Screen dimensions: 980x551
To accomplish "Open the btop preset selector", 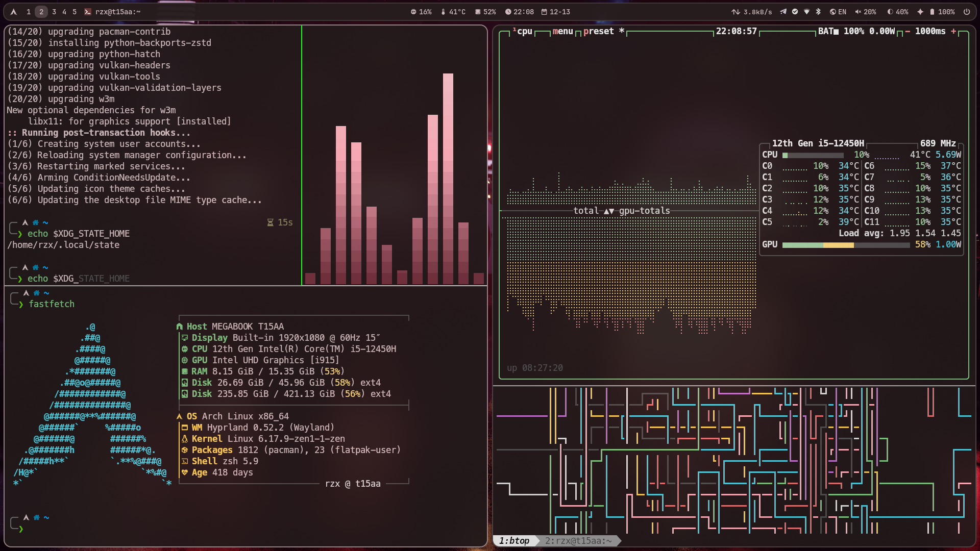I will 598,32.
